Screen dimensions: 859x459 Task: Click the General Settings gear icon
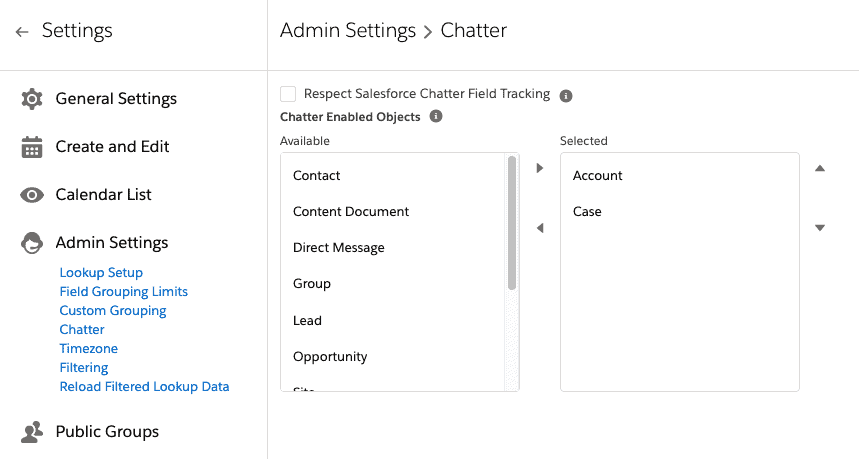(32, 99)
